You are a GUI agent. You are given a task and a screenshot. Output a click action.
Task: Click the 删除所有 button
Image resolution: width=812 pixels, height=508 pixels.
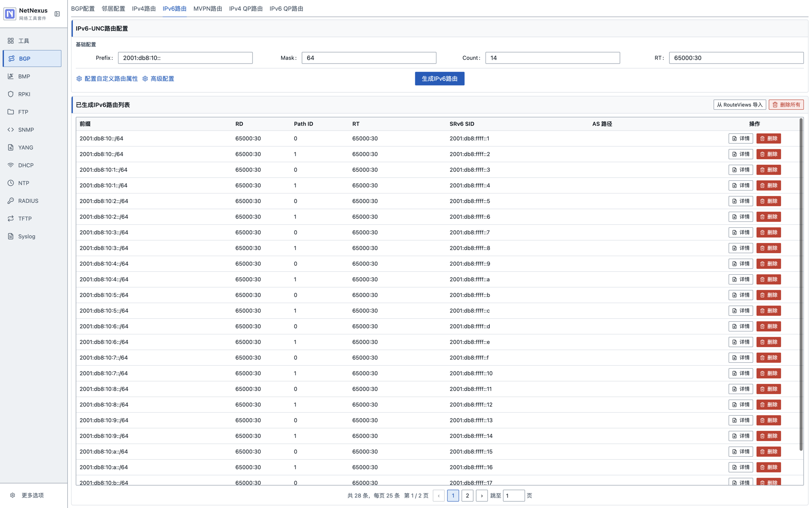(786, 105)
